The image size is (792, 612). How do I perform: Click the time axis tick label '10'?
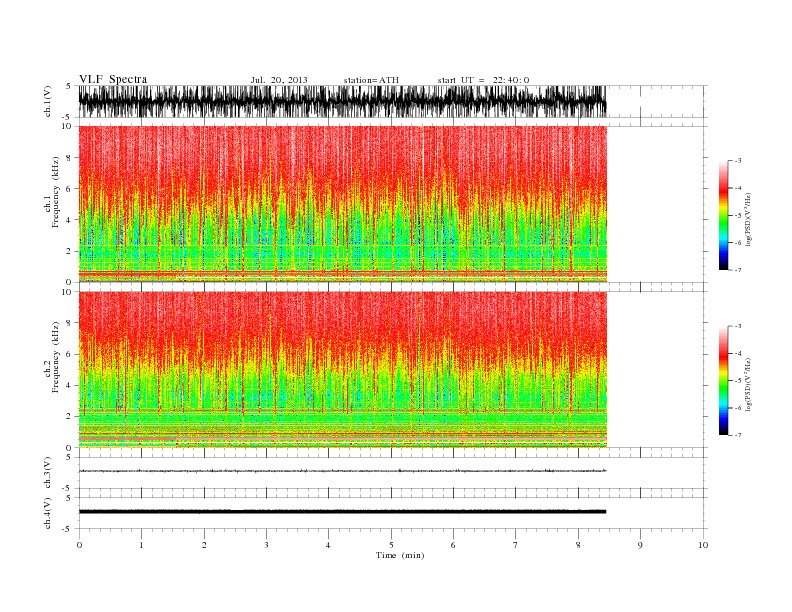(703, 545)
